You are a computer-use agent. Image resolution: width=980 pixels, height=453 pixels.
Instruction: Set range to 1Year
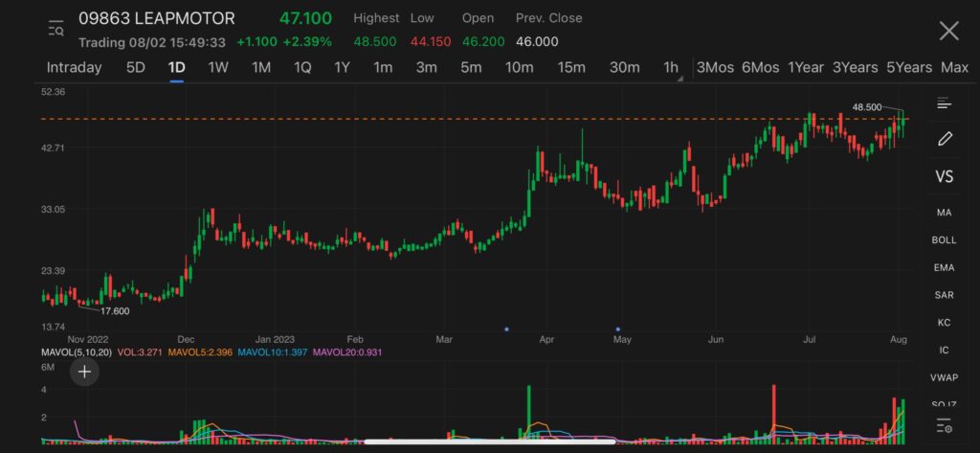click(806, 68)
